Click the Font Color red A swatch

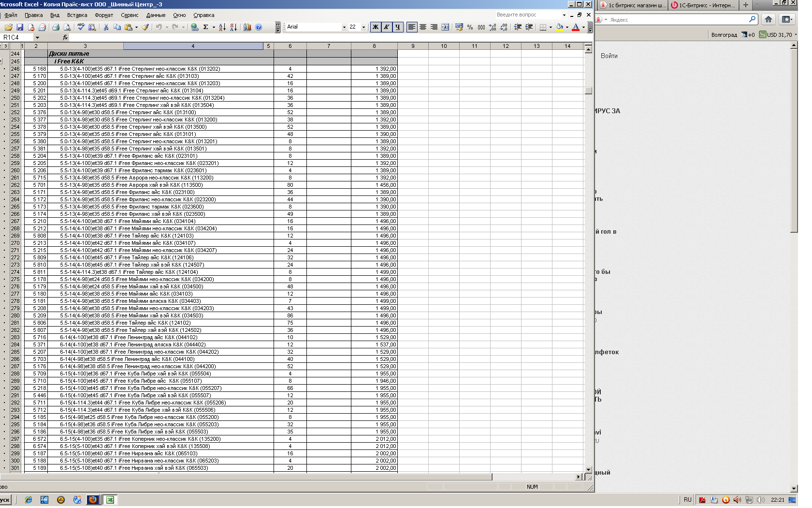point(576,27)
